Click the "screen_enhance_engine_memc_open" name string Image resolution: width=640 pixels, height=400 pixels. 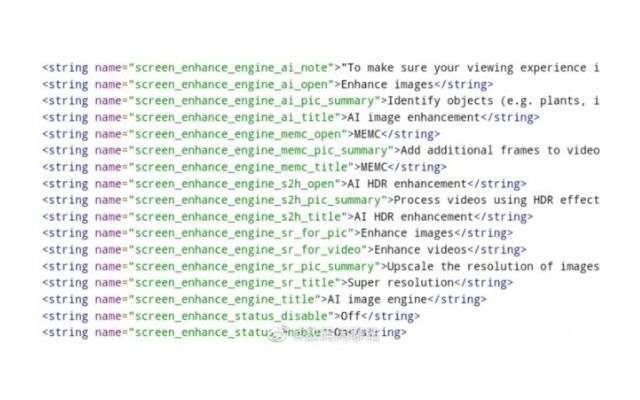click(238, 134)
